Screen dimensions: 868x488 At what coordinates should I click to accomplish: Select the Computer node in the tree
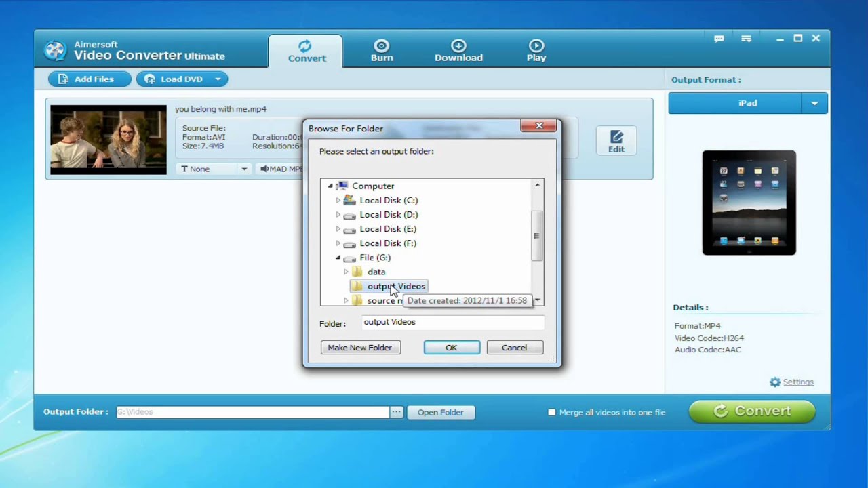[373, 186]
